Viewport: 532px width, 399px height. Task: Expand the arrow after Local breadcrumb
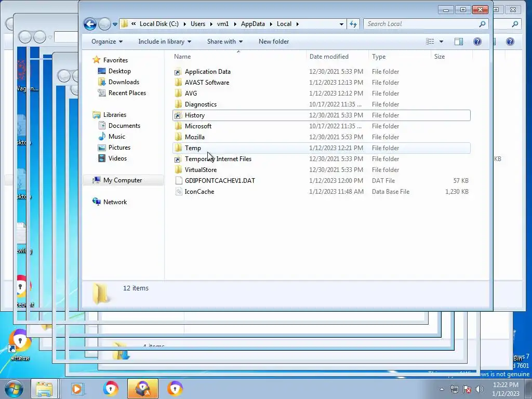pyautogui.click(x=298, y=24)
